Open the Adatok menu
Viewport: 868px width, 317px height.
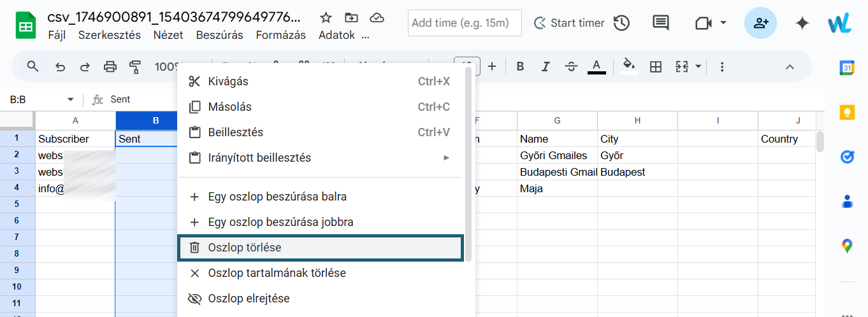336,35
